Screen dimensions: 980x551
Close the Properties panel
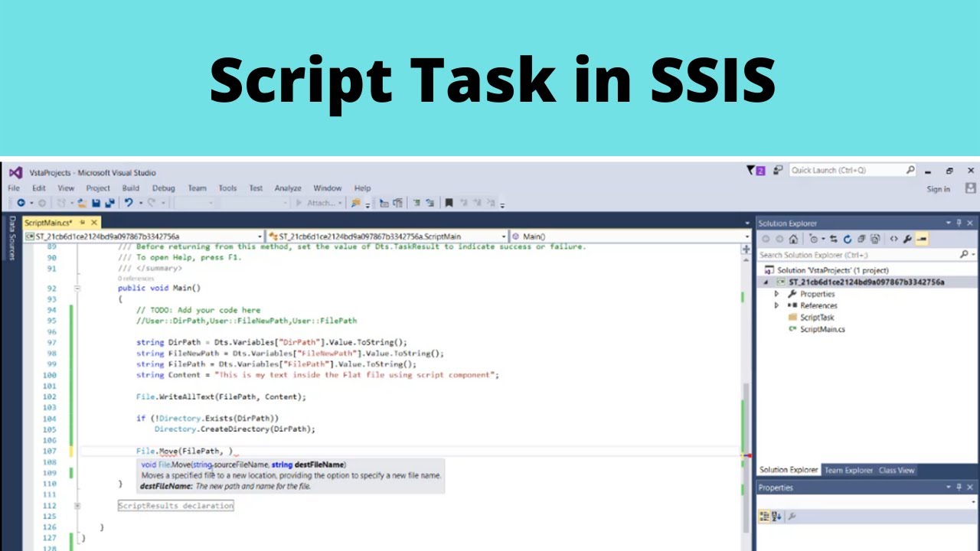tap(971, 487)
